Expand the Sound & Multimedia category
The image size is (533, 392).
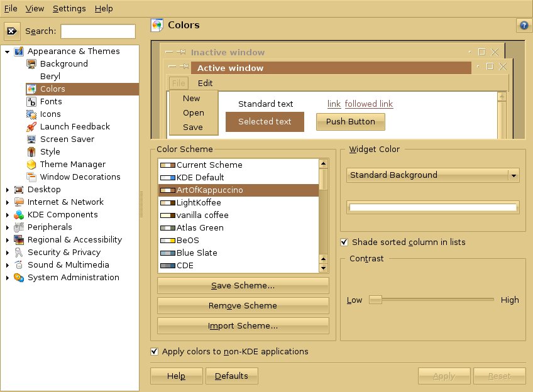(7, 265)
